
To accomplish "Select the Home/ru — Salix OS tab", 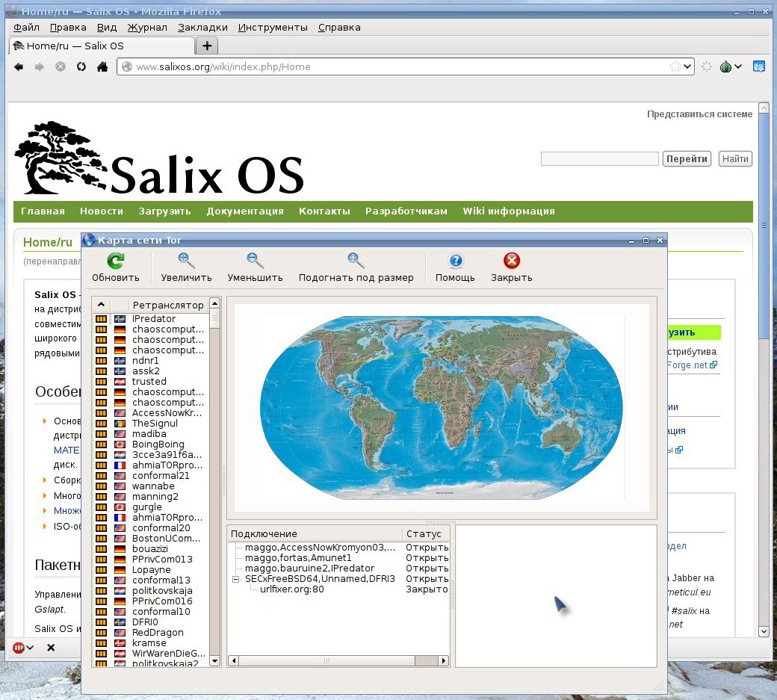I will pyautogui.click(x=102, y=46).
